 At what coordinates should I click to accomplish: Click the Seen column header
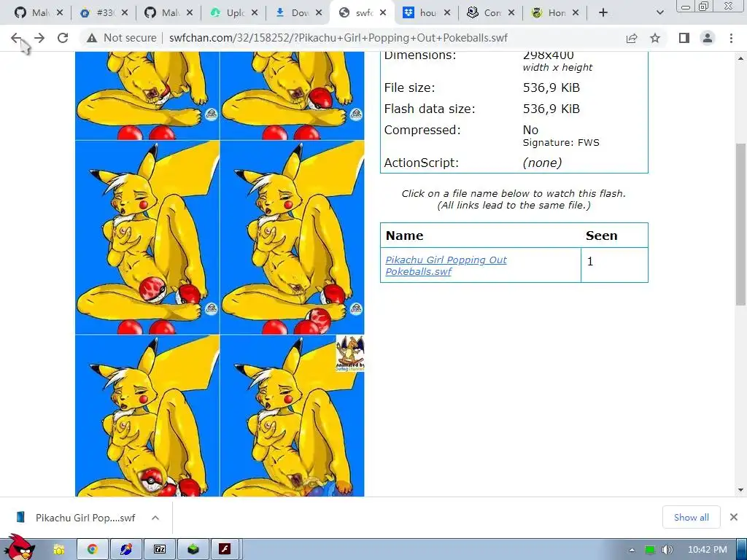(x=601, y=236)
